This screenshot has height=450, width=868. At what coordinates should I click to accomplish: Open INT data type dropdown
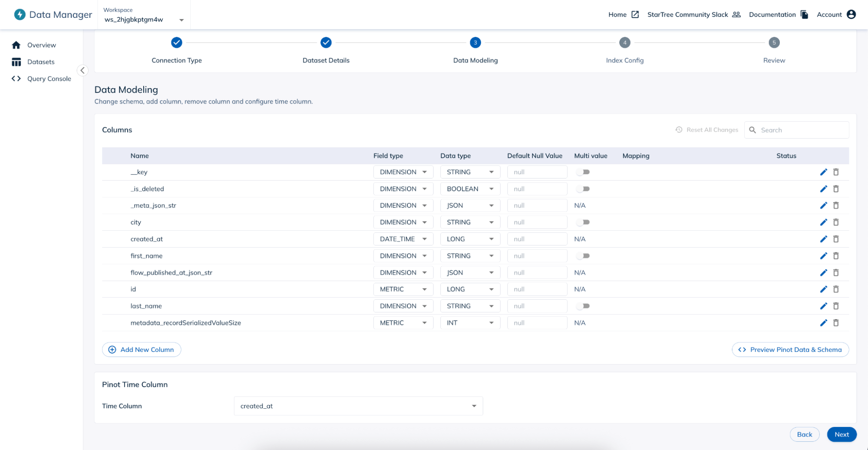(x=470, y=323)
